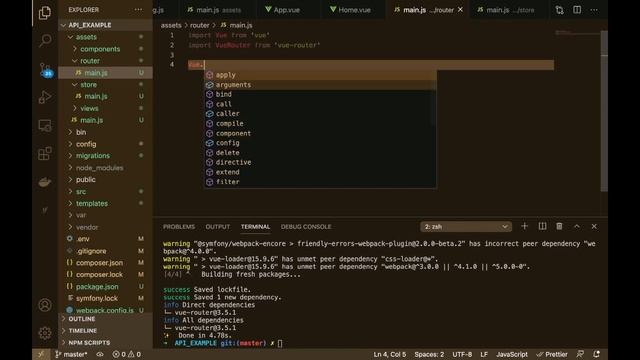This screenshot has height=360, width=640.
Task: Split the terminal panel
Action: point(542,226)
